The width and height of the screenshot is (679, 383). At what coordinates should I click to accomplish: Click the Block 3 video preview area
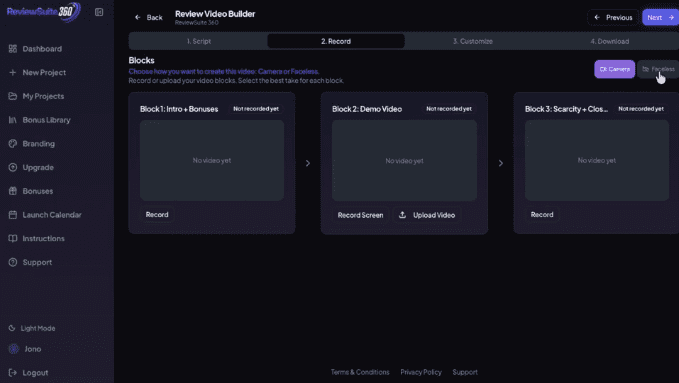point(597,160)
